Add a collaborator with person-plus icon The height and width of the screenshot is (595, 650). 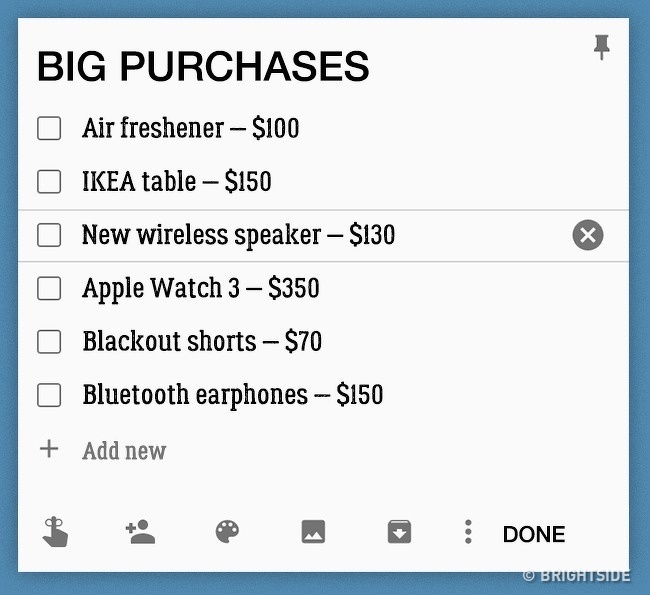click(141, 532)
